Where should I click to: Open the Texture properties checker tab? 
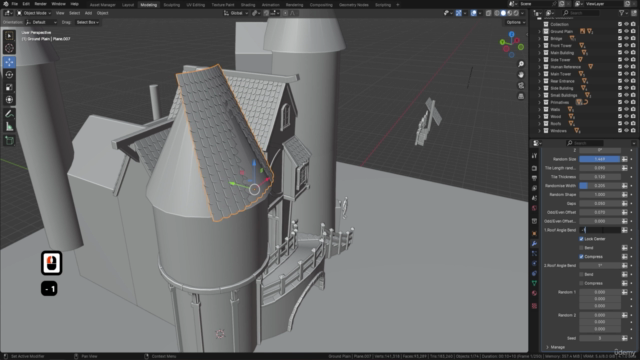[534, 306]
